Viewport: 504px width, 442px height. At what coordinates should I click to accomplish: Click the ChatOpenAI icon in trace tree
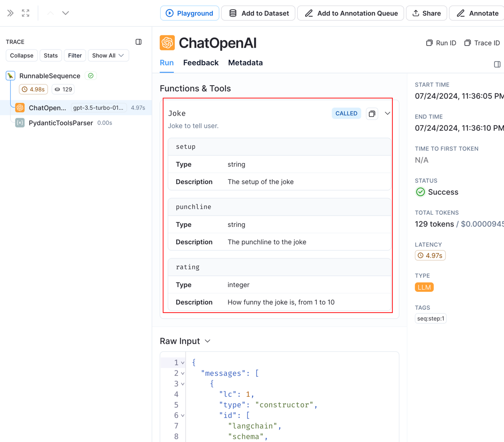(x=20, y=108)
